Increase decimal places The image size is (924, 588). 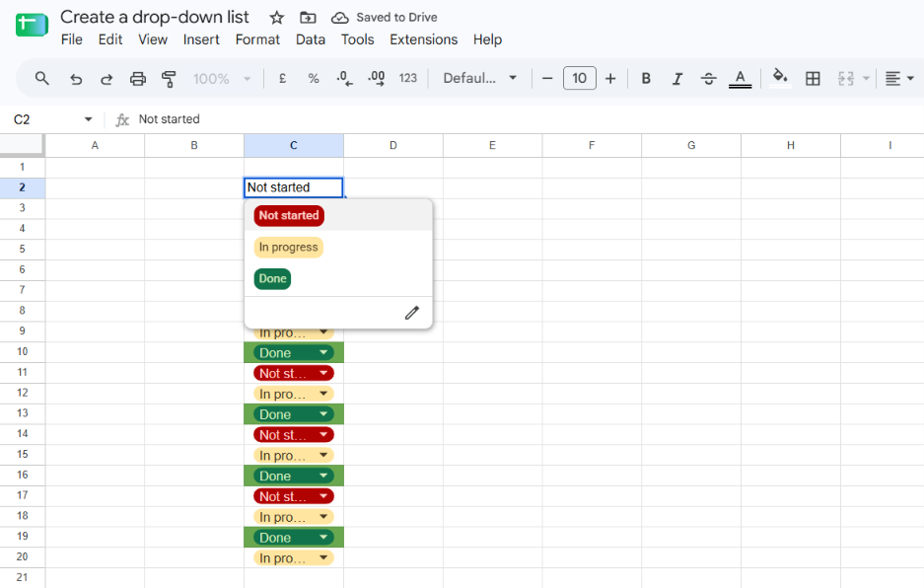click(x=376, y=79)
